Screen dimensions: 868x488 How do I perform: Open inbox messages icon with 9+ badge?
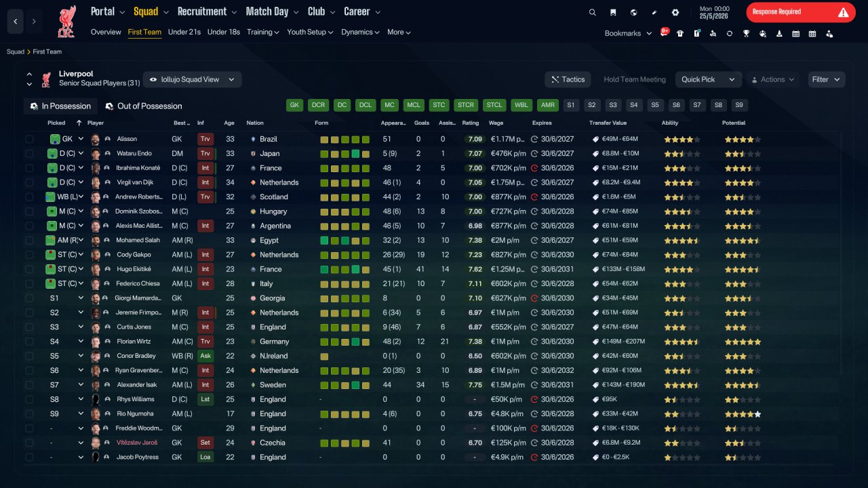click(665, 33)
